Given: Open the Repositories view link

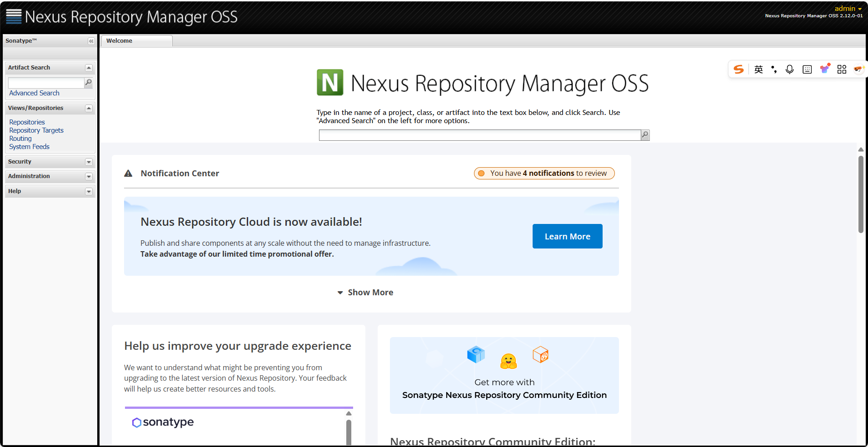Looking at the screenshot, I should 27,122.
